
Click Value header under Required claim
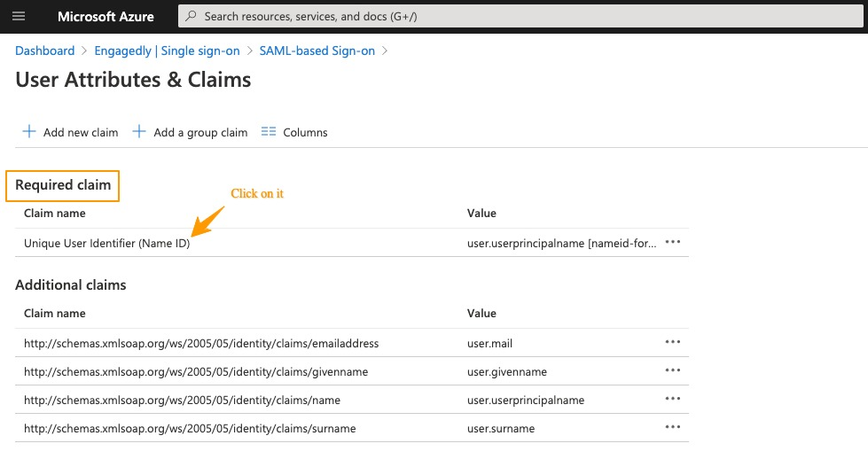pos(481,213)
